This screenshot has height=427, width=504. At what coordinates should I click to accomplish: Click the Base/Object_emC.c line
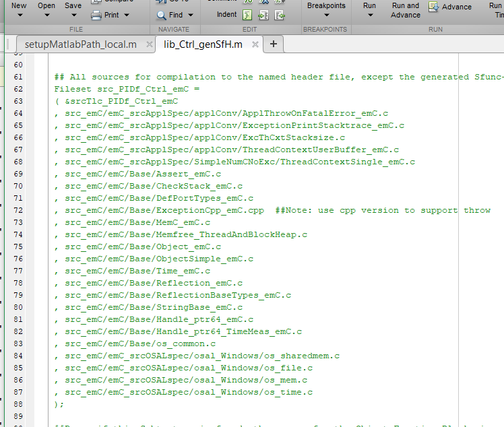137,247
